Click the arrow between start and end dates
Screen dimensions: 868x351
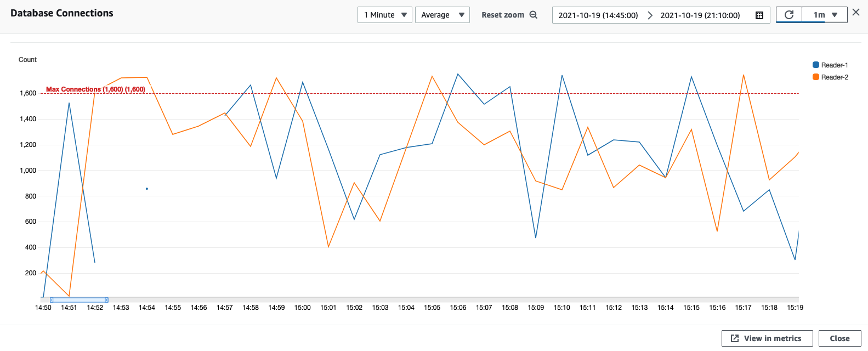tap(650, 15)
